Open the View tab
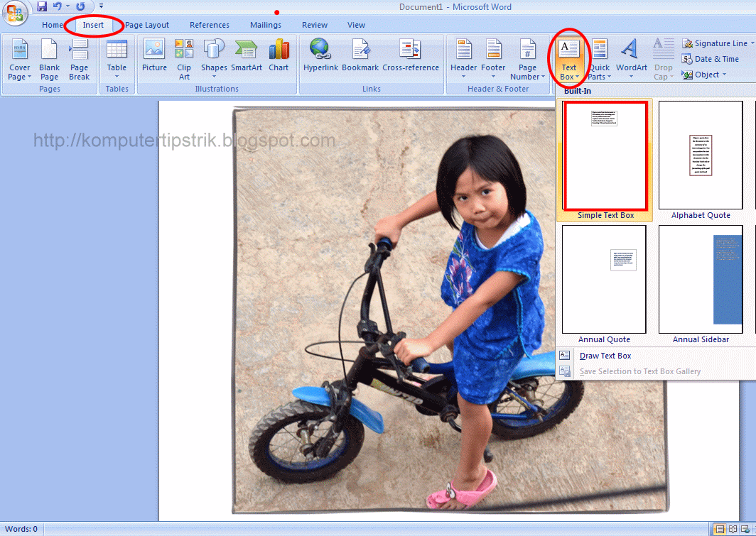Image resolution: width=756 pixels, height=536 pixels. [356, 25]
